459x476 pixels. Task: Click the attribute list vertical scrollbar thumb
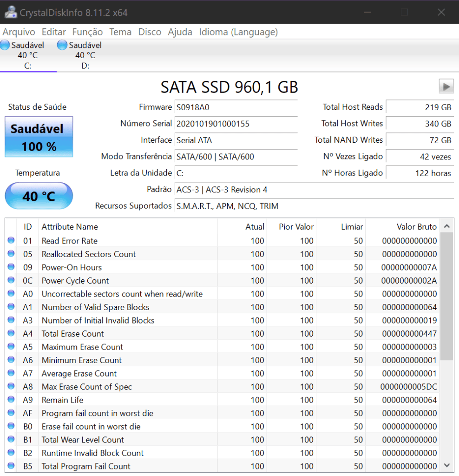446,296
